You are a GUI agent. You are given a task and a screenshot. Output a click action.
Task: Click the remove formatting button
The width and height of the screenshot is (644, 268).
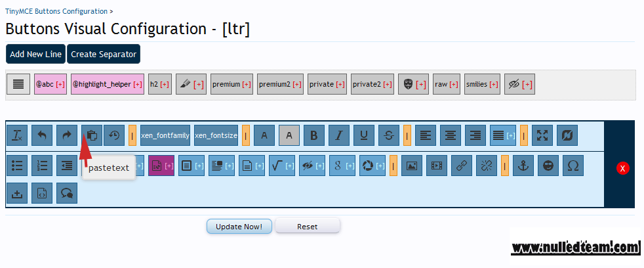pyautogui.click(x=17, y=135)
